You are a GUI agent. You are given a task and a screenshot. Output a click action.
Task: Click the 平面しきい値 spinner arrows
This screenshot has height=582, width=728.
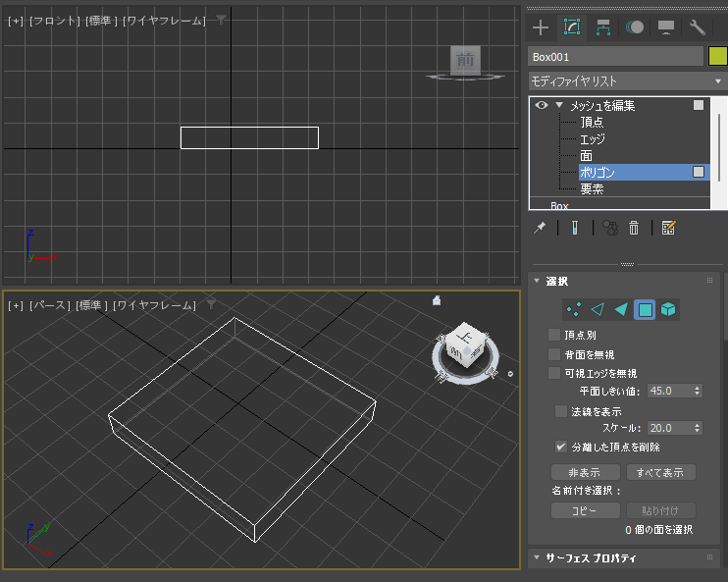click(697, 391)
